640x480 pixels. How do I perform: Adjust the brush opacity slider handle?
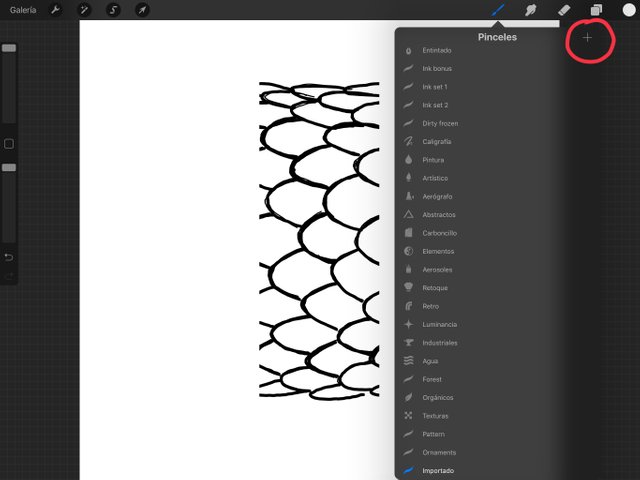coord(9,168)
